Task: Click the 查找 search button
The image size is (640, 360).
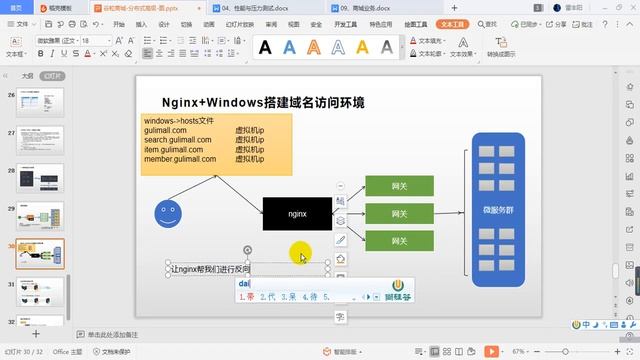Action: pos(487,24)
